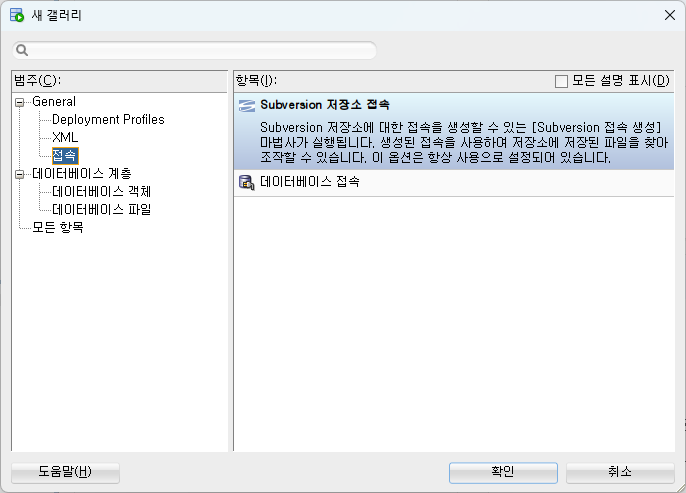Select Deployment Profiles category
Image resolution: width=686 pixels, height=493 pixels.
(108, 119)
